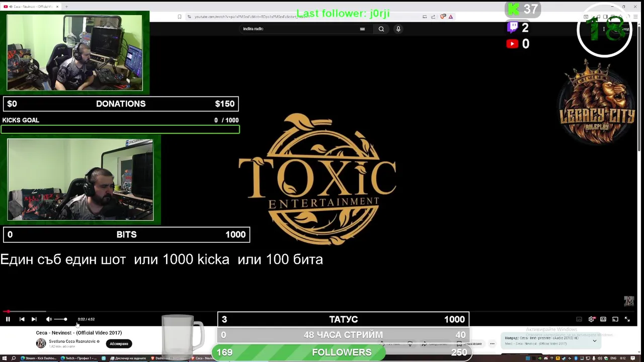
Task: Bookmark this page in the address bar
Action: [180, 17]
